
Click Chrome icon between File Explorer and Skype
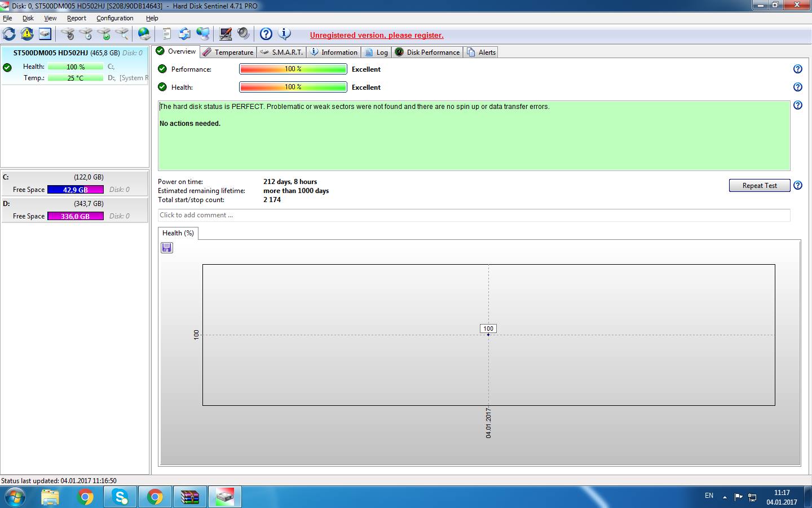tap(85, 497)
